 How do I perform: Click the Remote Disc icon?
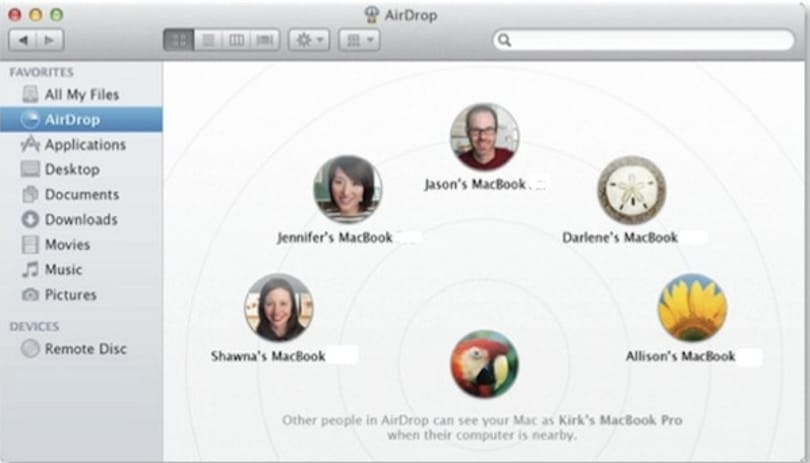(30, 349)
